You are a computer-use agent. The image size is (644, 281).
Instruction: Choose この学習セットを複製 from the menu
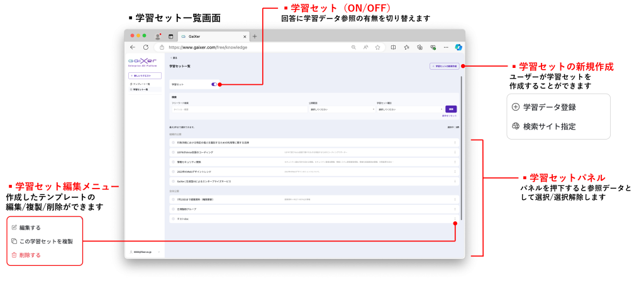(x=46, y=241)
